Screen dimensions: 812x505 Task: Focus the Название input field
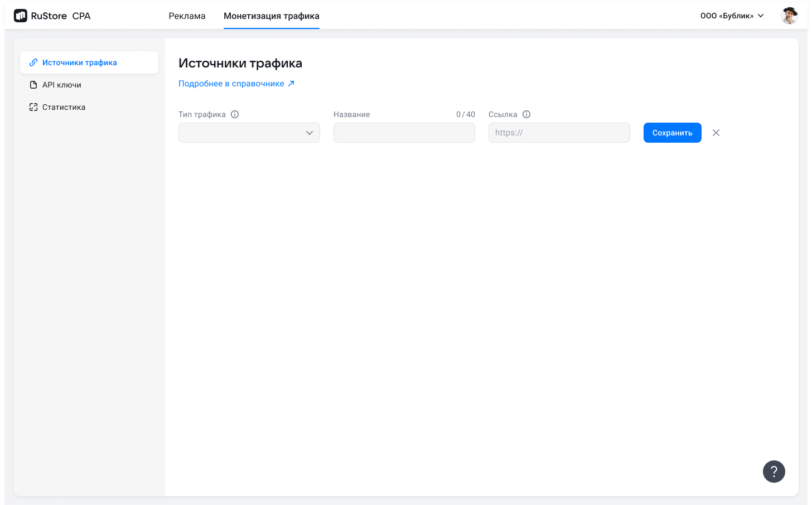404,133
